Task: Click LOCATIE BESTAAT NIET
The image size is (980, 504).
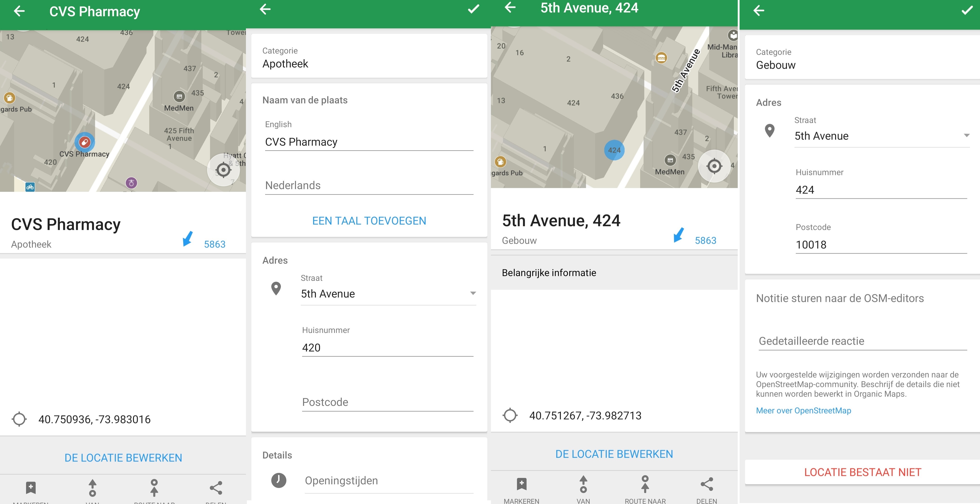Action: 862,472
